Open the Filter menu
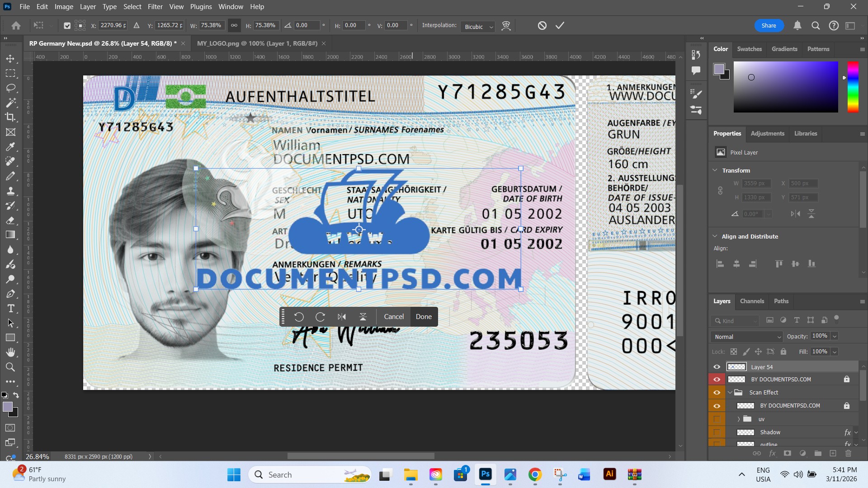868x488 pixels. tap(155, 7)
